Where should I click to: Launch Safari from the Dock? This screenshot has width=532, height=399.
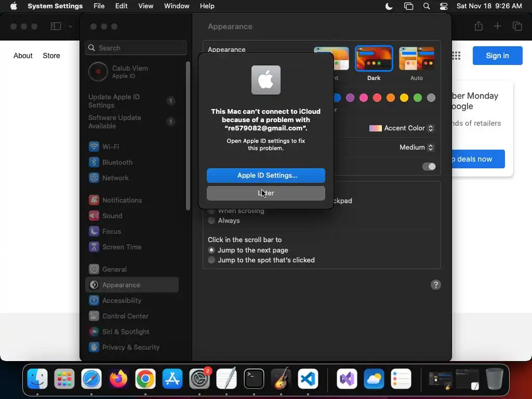click(91, 379)
